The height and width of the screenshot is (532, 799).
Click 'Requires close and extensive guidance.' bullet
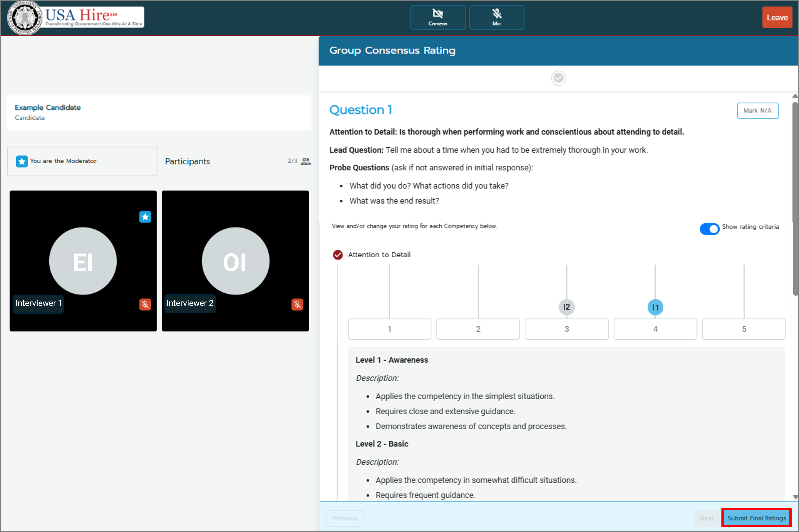click(445, 411)
